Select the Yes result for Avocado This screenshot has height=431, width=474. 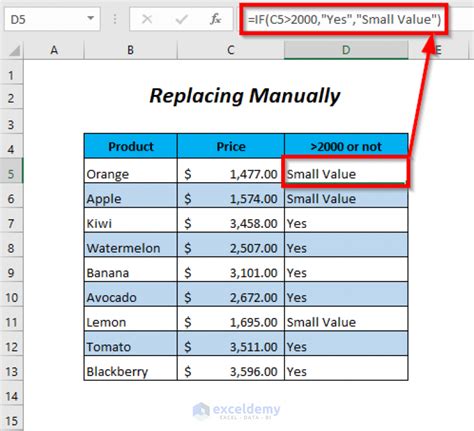click(346, 294)
